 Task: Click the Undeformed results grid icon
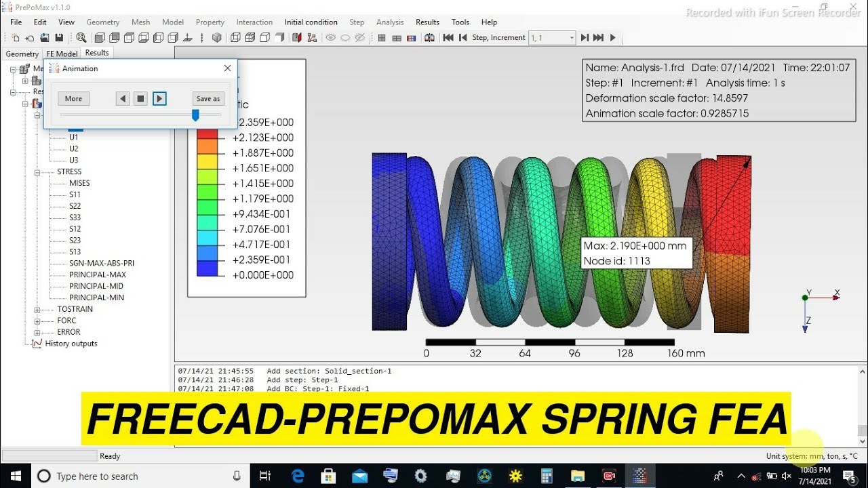coord(382,38)
